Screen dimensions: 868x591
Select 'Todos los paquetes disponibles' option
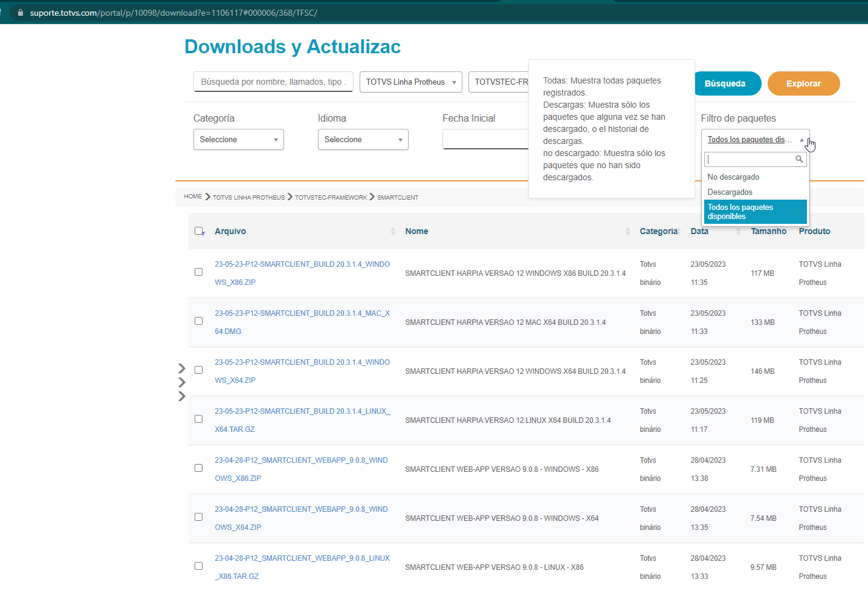coord(755,212)
